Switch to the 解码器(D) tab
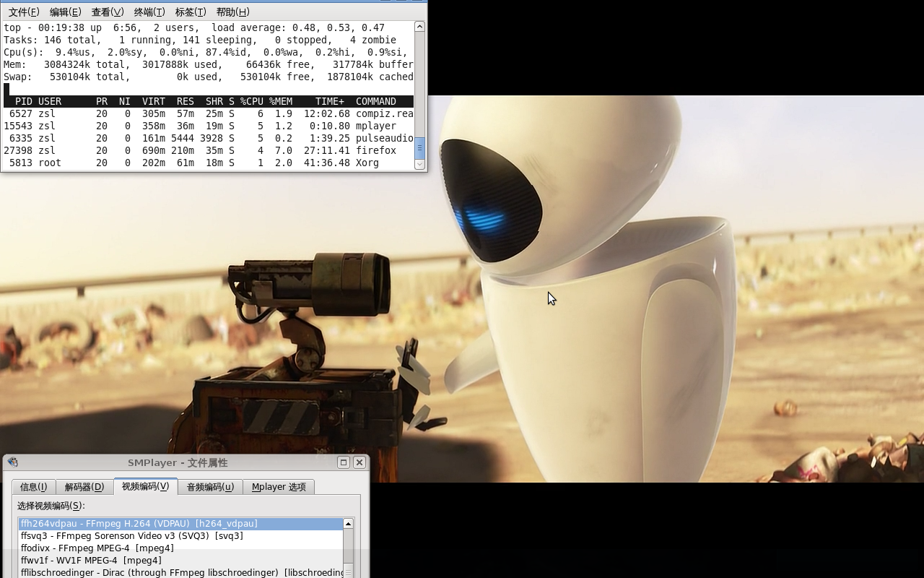This screenshot has width=924, height=578. [84, 487]
